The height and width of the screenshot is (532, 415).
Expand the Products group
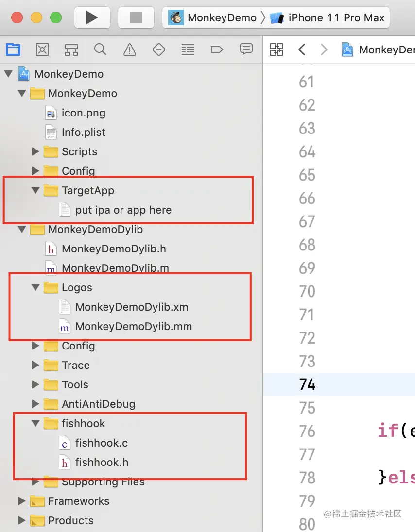click(22, 520)
